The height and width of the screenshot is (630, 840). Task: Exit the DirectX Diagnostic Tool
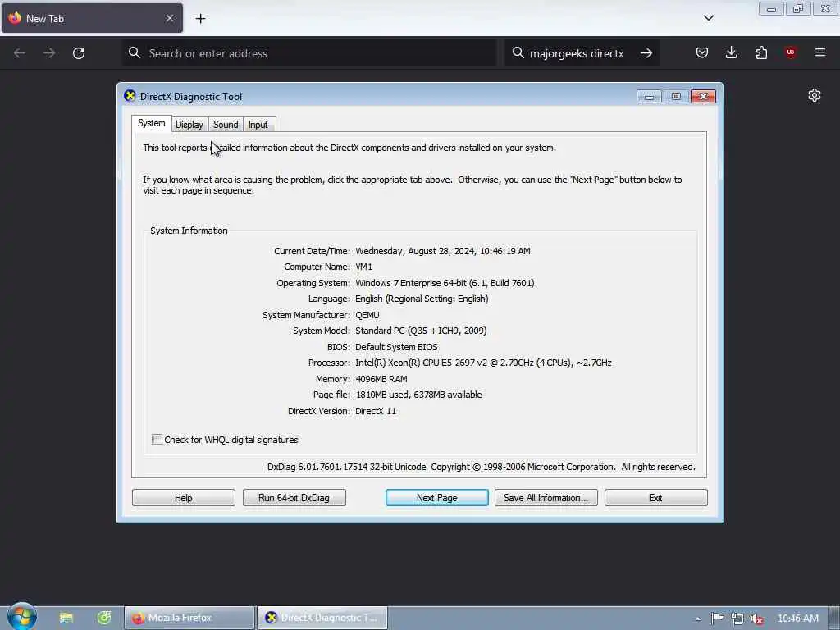(655, 498)
